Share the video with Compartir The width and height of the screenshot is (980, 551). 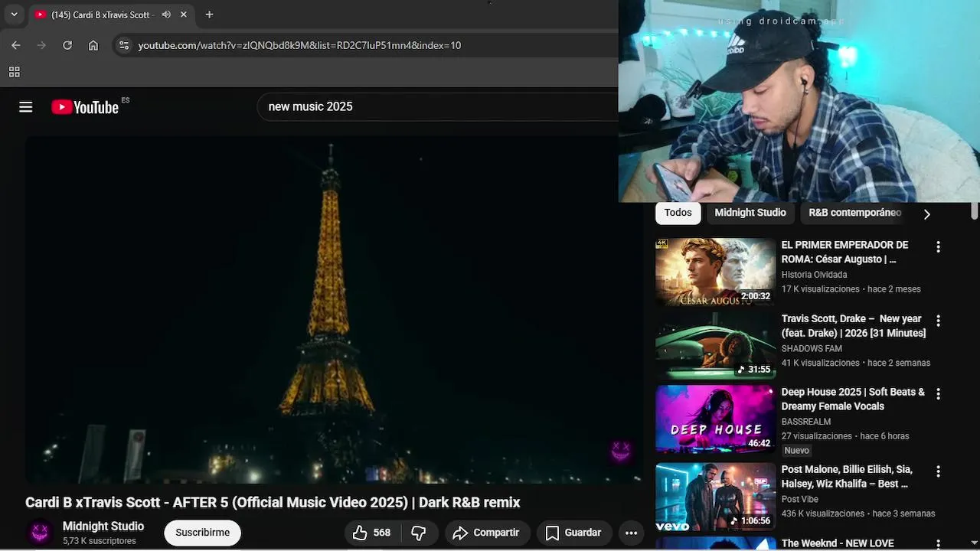click(x=487, y=533)
